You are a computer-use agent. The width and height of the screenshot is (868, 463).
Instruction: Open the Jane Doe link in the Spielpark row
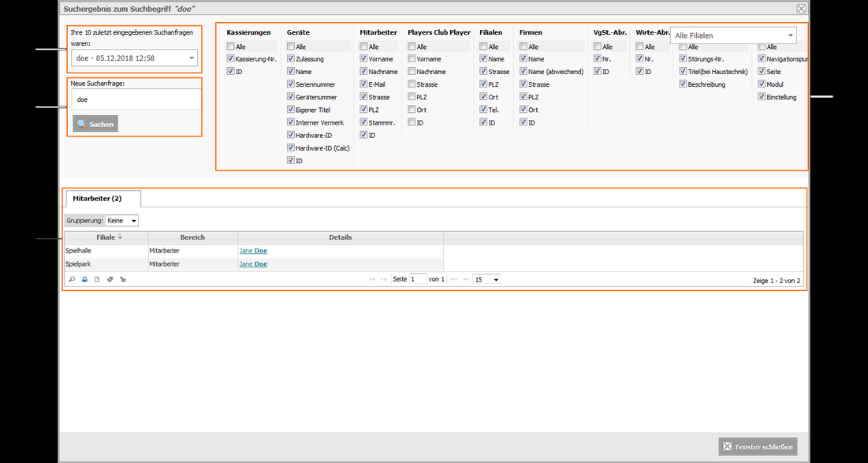click(x=254, y=264)
